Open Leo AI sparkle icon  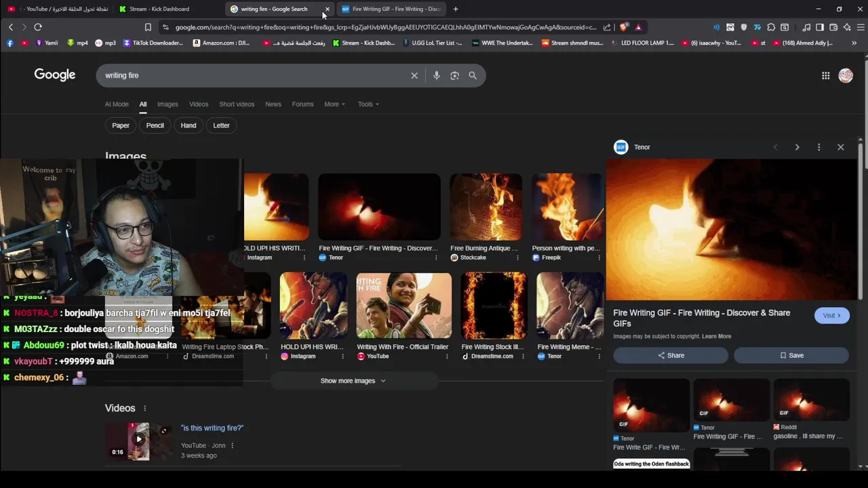coord(847,27)
